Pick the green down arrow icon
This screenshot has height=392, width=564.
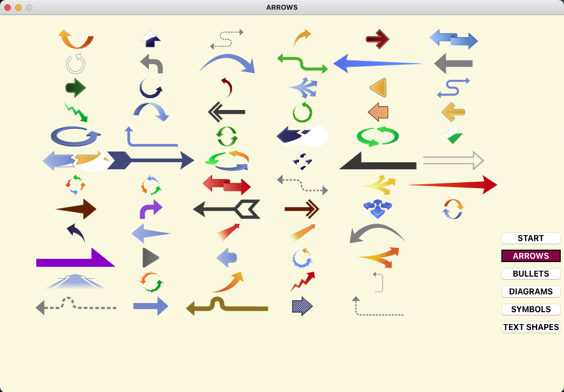pos(453,136)
